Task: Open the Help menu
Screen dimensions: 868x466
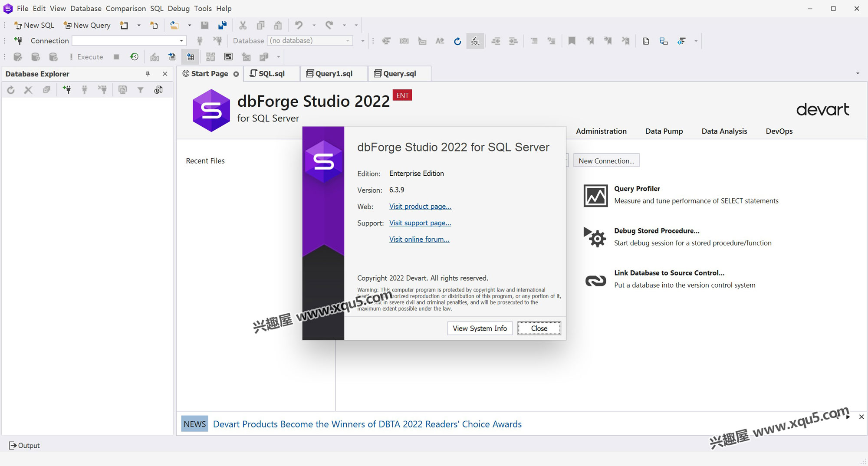Action: click(224, 8)
